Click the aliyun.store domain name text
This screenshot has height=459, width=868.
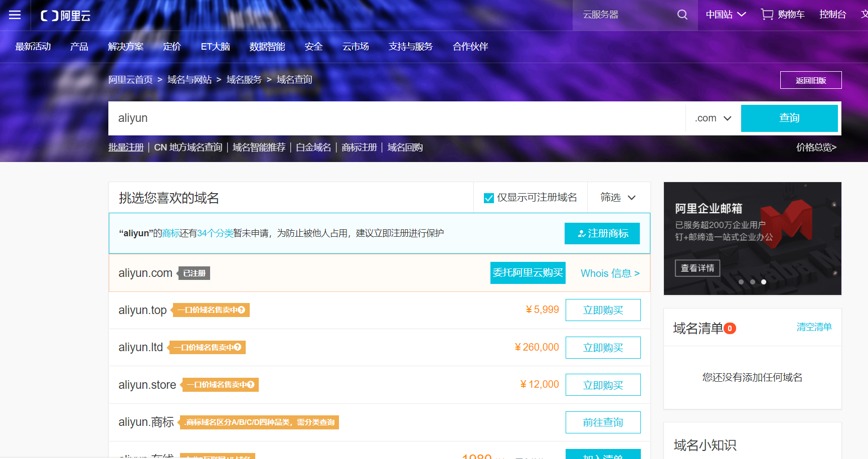coord(147,385)
